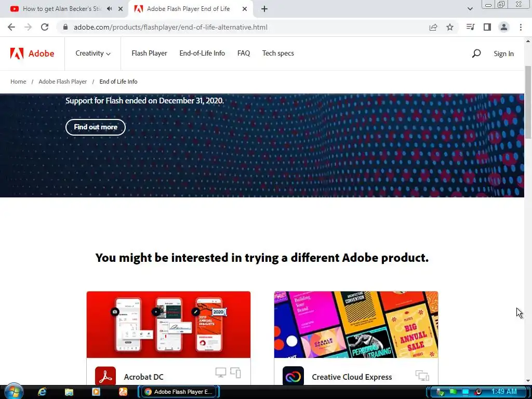Bookmark this page with star icon
This screenshot has height=399, width=532.
(450, 27)
